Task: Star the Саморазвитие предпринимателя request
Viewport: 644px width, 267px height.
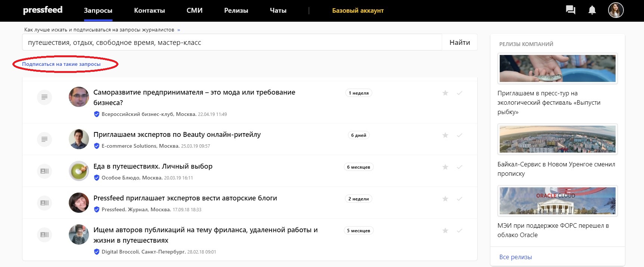Action: (445, 93)
